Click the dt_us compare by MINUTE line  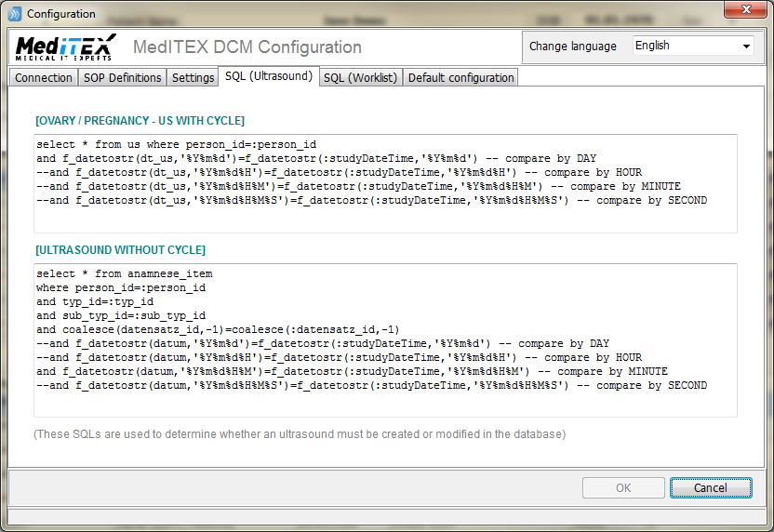pyautogui.click(x=358, y=186)
